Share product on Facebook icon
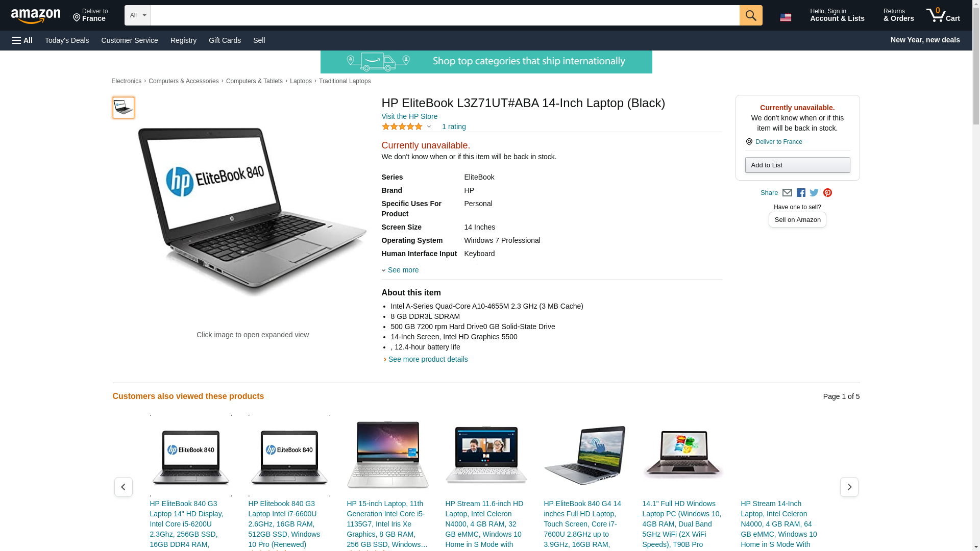 (801, 193)
